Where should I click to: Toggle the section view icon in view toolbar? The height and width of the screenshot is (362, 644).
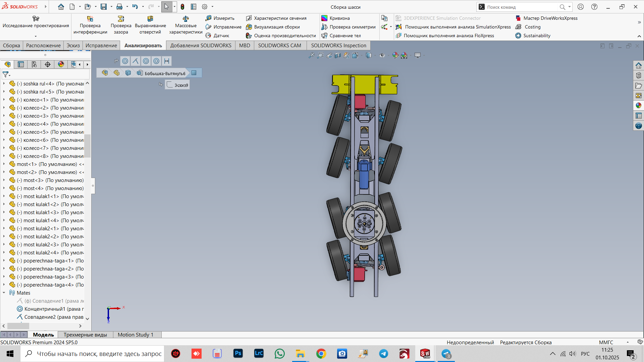click(338, 55)
